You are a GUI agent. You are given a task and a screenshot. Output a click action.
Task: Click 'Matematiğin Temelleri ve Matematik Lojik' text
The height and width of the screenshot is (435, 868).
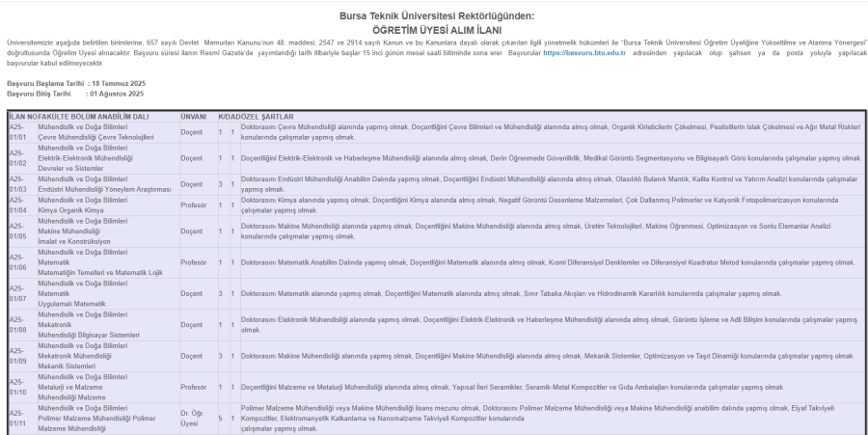tap(100, 273)
